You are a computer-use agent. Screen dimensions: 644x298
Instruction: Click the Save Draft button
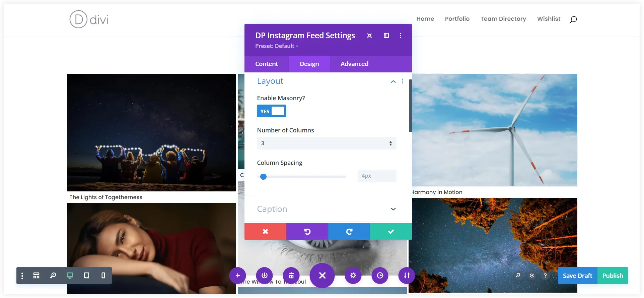pos(577,276)
